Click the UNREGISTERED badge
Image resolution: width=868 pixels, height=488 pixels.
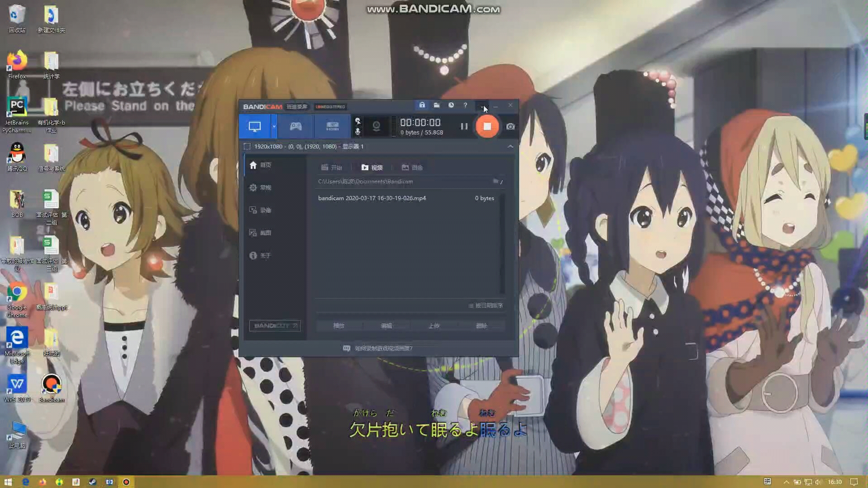[x=330, y=107]
